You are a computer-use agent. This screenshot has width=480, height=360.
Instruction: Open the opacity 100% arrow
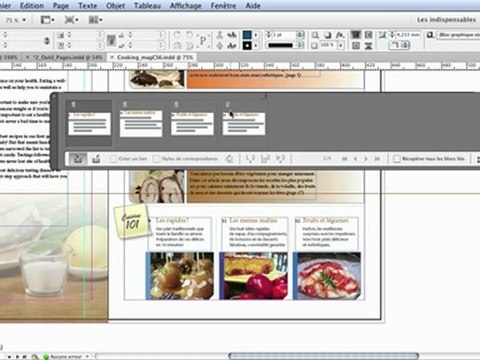point(340,45)
